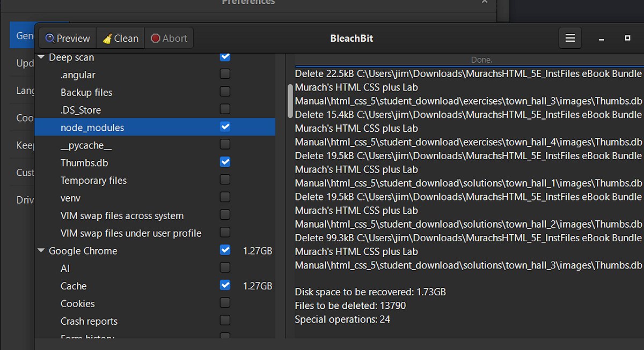The width and height of the screenshot is (644, 350).
Task: Run the Clean broom button
Action: [121, 38]
